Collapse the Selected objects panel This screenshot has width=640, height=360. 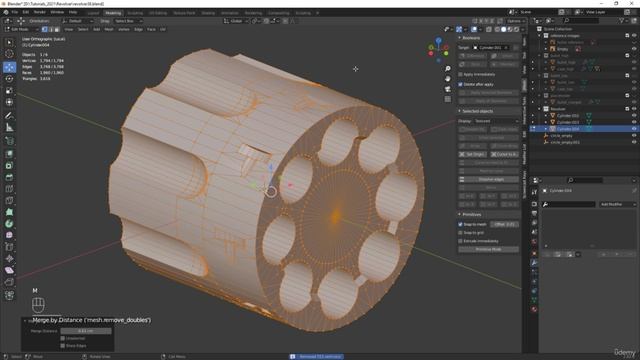tap(460, 111)
